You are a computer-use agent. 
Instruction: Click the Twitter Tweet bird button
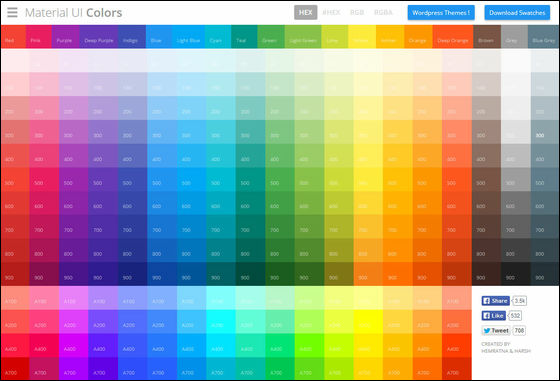[496, 331]
